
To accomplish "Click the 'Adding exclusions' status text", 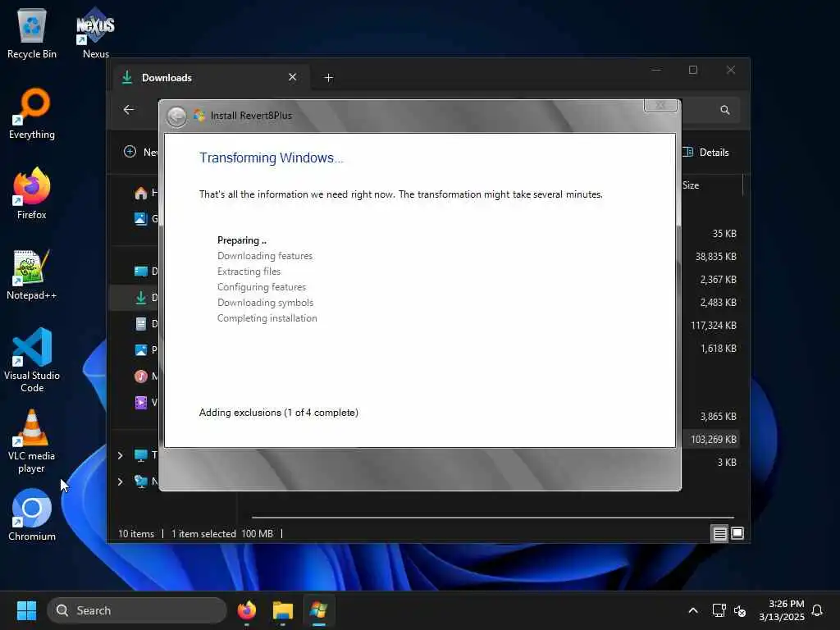I will point(279,413).
